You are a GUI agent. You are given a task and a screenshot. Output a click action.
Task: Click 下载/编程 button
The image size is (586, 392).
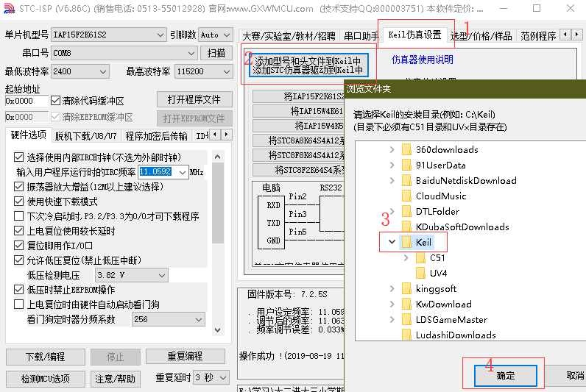pyautogui.click(x=46, y=357)
